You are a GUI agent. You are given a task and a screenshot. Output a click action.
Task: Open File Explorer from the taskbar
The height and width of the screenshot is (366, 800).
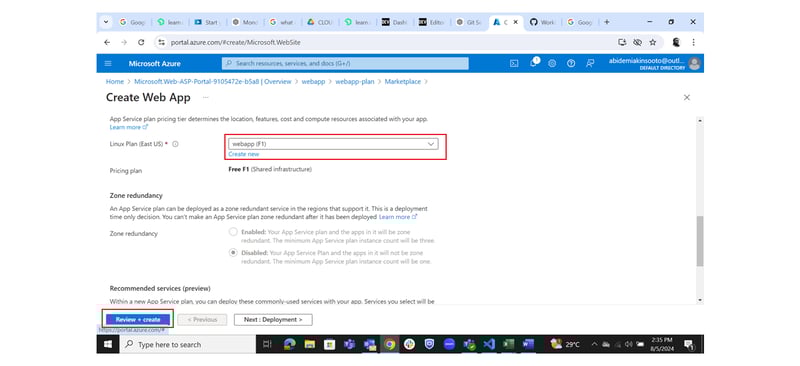(310, 345)
